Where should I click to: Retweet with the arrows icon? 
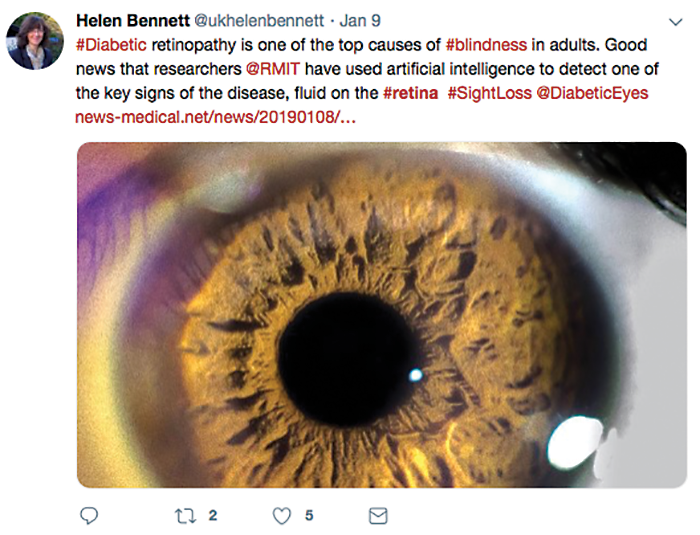pos(185,516)
